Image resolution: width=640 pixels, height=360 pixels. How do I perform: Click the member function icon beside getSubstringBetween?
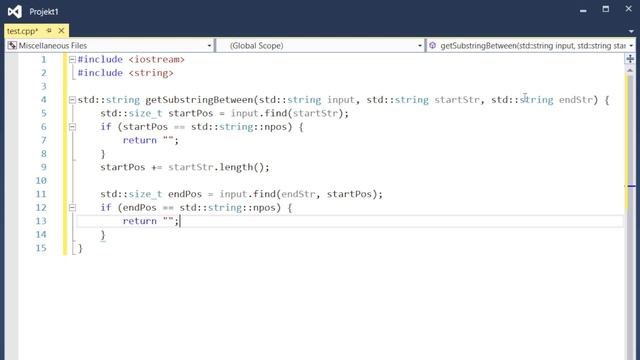point(433,45)
